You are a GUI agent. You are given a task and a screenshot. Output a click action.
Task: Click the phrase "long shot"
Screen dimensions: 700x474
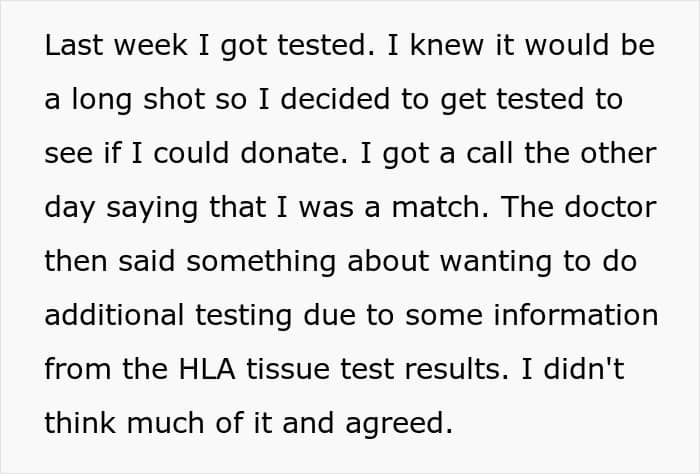138,100
